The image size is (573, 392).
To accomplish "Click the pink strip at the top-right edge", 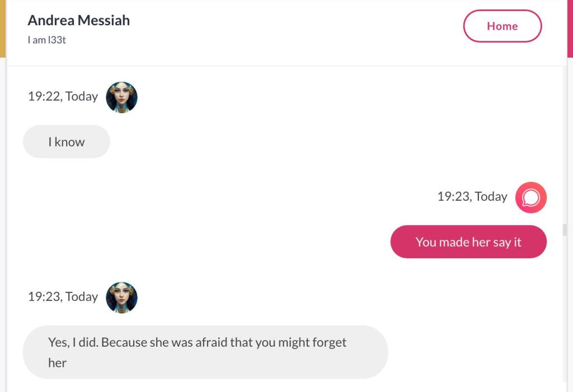I will pos(570,28).
